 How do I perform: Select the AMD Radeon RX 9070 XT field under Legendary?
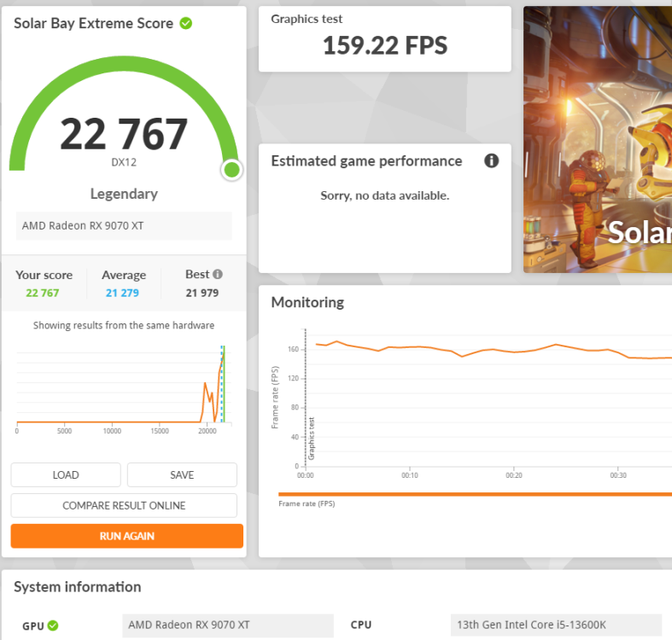pyautogui.click(x=124, y=226)
